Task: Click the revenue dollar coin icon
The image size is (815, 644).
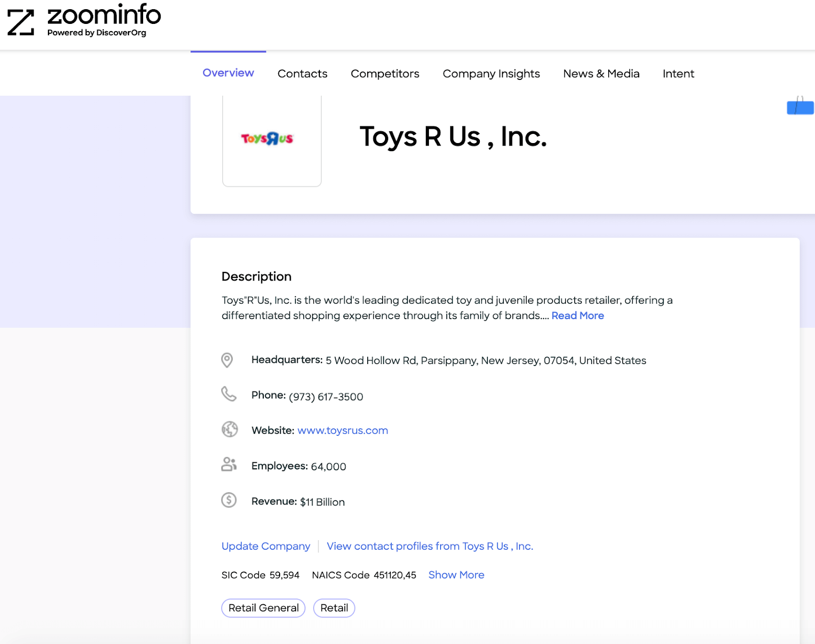Action: tap(229, 500)
